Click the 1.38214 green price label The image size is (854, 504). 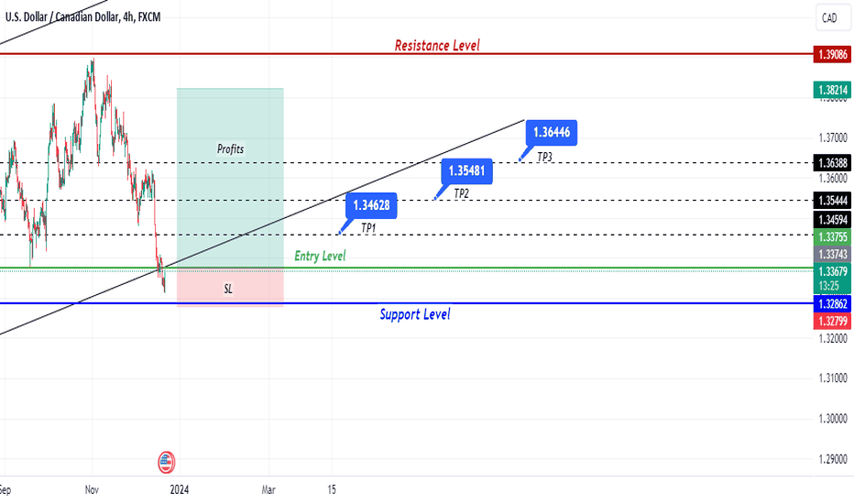click(832, 90)
